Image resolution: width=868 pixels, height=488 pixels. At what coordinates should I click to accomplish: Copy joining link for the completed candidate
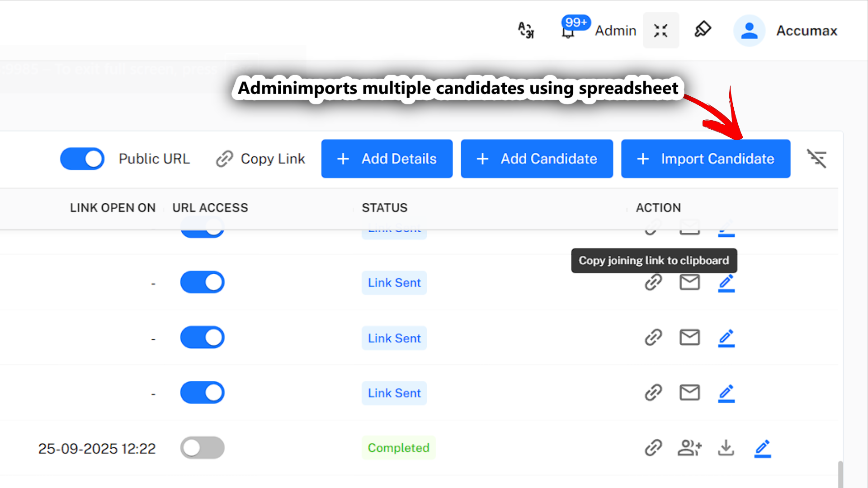click(653, 448)
